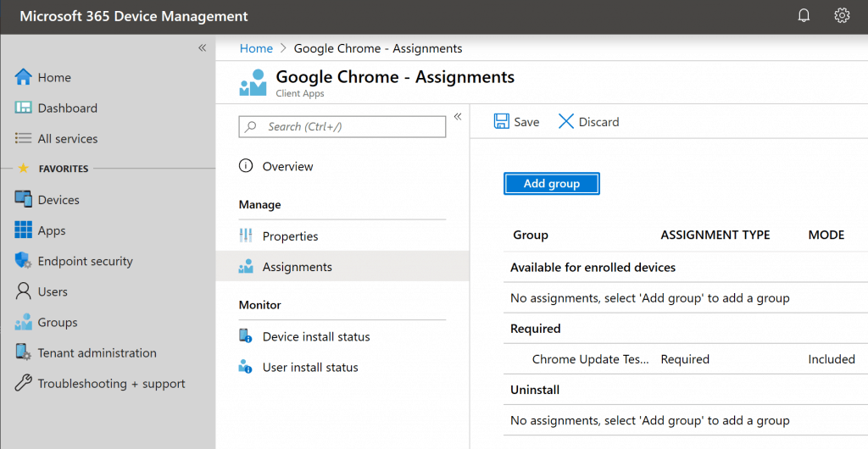
Task: Click the Home breadcrumb link
Action: (256, 48)
